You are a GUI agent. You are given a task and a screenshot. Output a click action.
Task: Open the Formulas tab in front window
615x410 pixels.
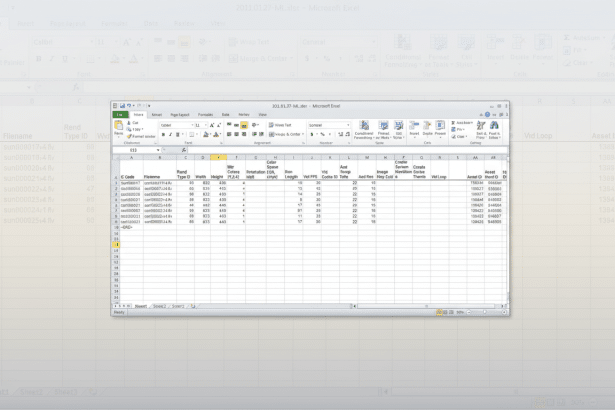click(x=205, y=115)
